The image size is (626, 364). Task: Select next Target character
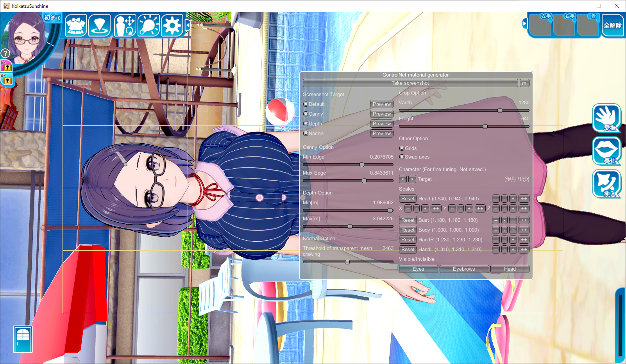[412, 179]
